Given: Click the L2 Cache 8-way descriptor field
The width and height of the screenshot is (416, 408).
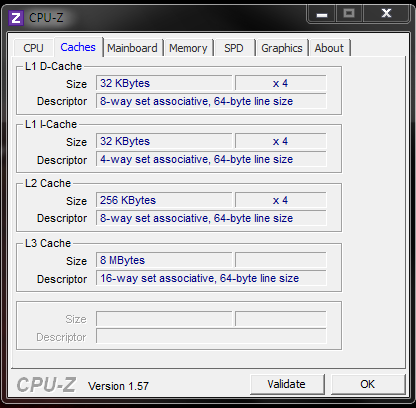Looking at the screenshot, I should click(211, 218).
